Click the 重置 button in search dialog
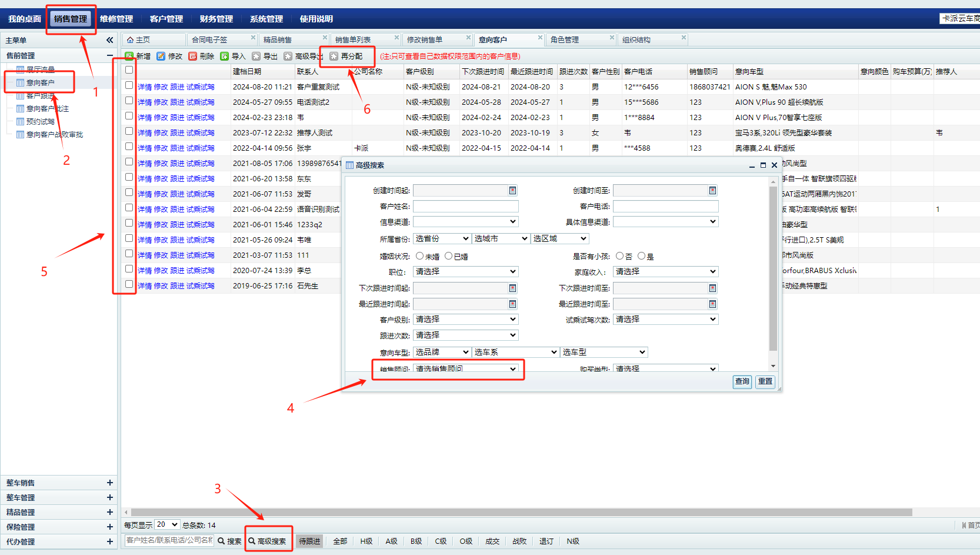 point(765,381)
